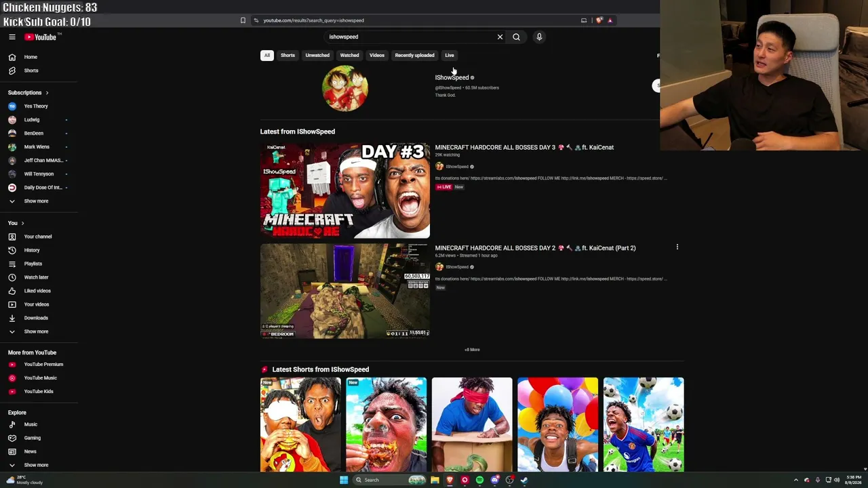
Task: Open Steam from the taskbar
Action: point(524,480)
